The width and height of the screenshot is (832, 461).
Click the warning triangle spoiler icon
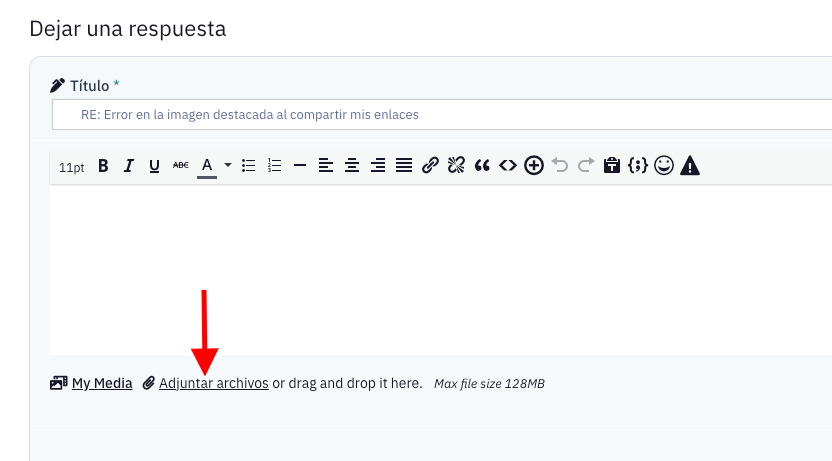690,166
